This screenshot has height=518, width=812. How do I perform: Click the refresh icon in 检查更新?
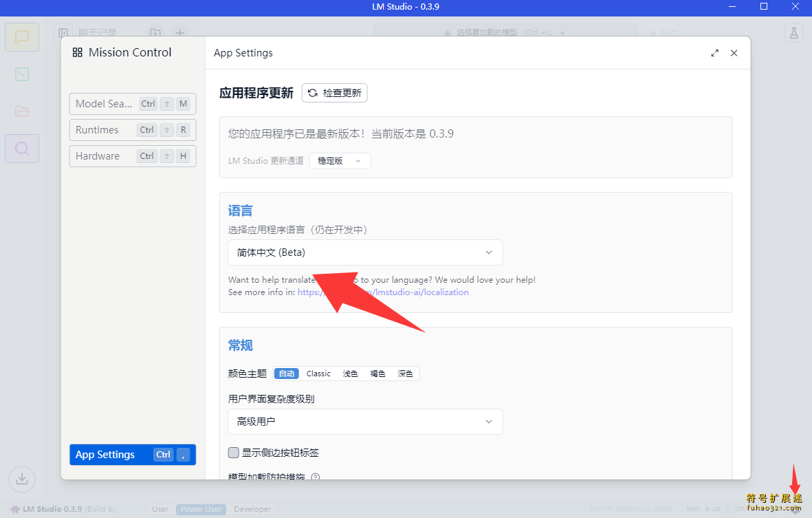click(x=312, y=93)
